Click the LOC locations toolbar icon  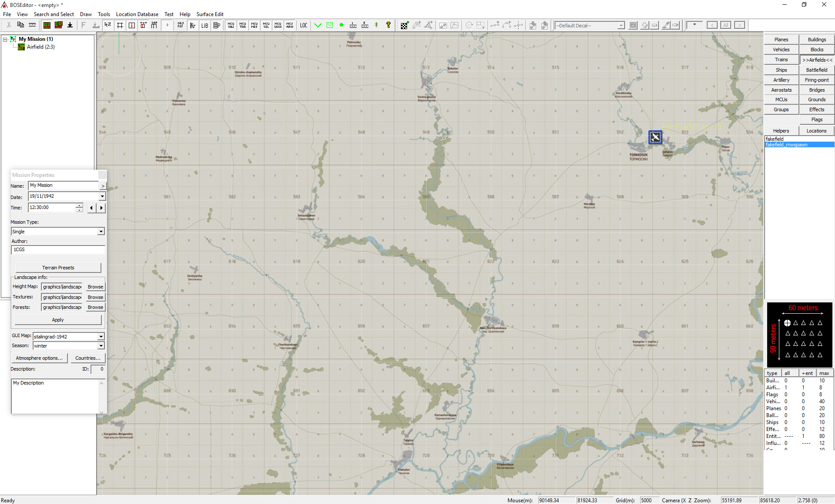pyautogui.click(x=304, y=25)
